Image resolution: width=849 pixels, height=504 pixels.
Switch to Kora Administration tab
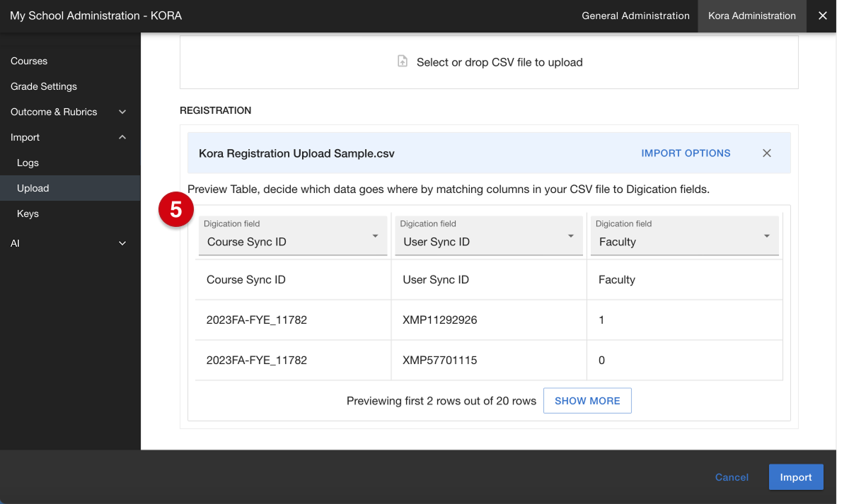(751, 16)
